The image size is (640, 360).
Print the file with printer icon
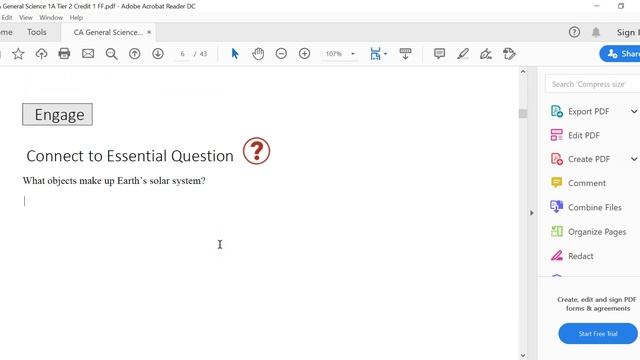[64, 53]
